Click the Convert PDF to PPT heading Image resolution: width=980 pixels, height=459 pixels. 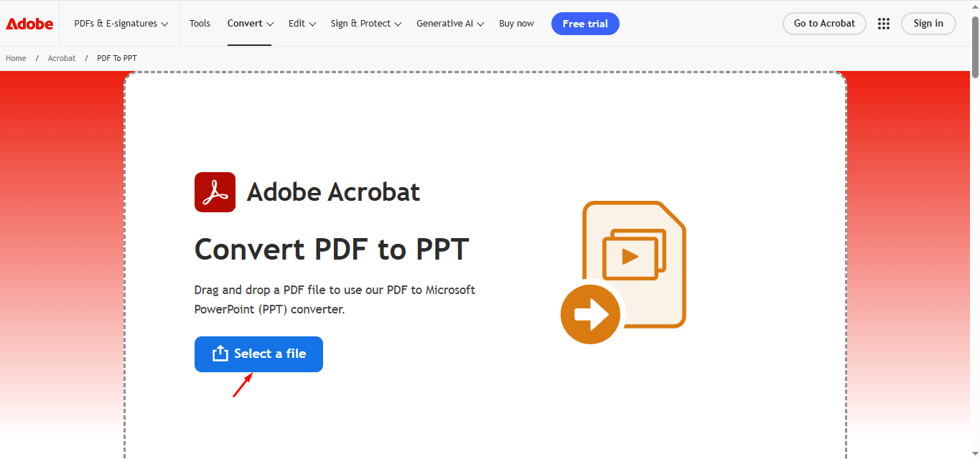pyautogui.click(x=332, y=250)
